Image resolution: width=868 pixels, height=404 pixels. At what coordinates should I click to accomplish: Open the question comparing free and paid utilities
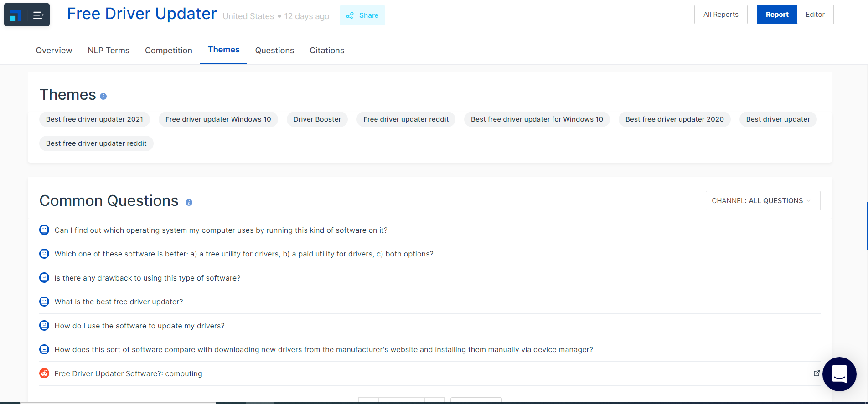pos(244,254)
